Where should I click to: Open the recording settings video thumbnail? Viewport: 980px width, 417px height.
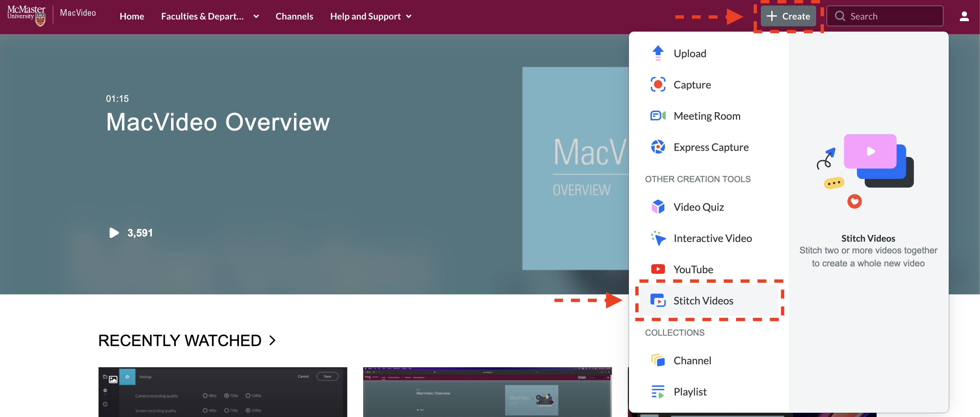[x=222, y=392]
